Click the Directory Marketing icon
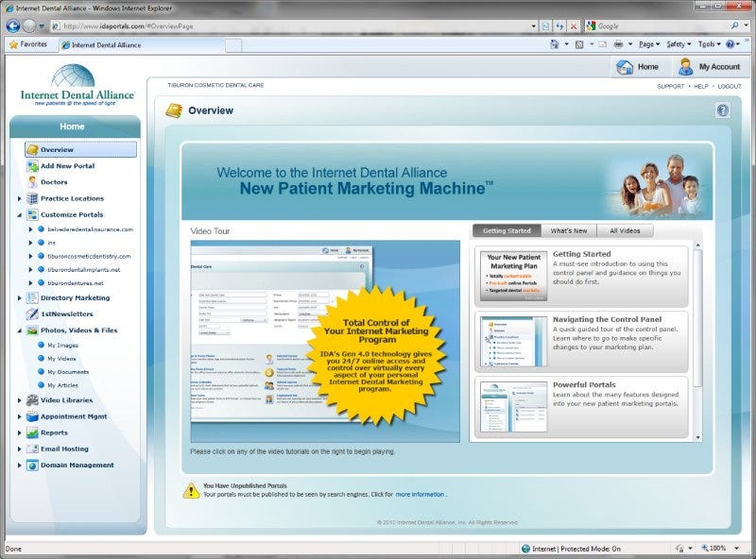The height and width of the screenshot is (559, 756). pyautogui.click(x=32, y=297)
